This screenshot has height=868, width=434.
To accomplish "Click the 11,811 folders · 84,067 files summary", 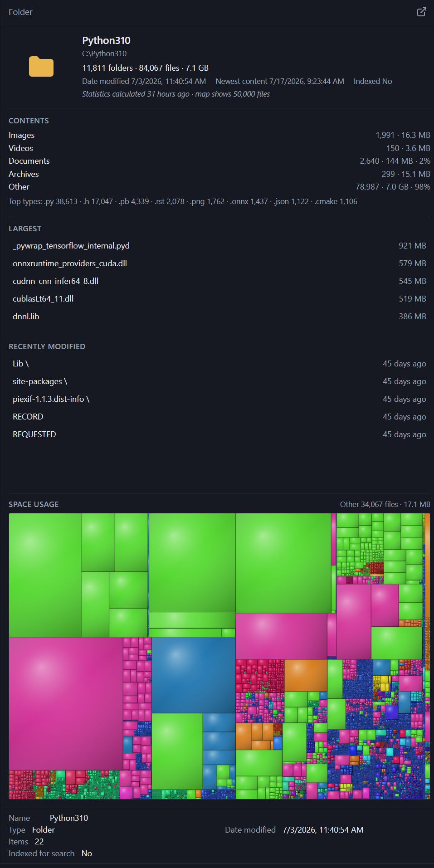I will pos(145,68).
